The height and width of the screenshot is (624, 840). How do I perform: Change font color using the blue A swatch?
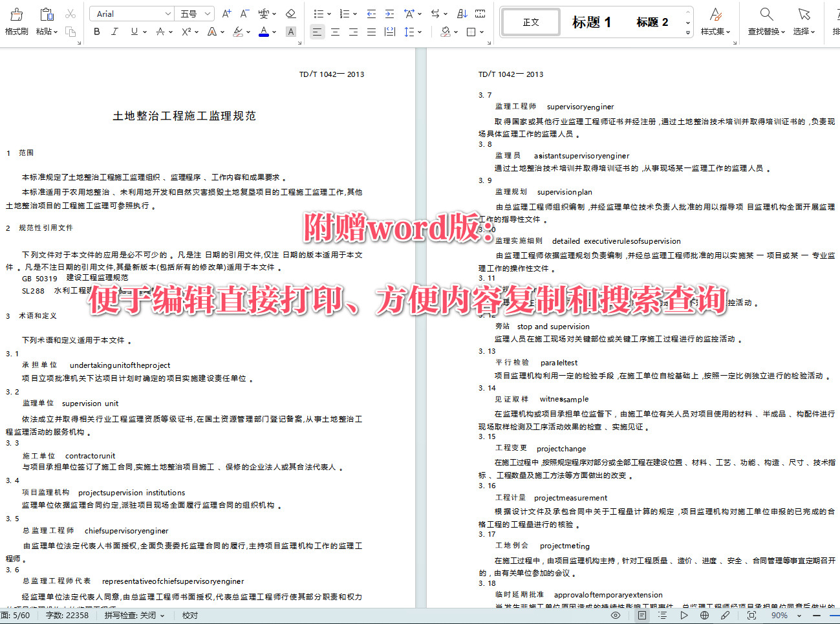coord(263,31)
